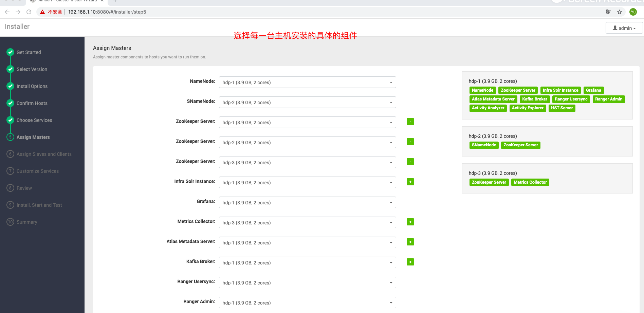Click the Assign Slaves and Clients step
644x313 pixels.
pyautogui.click(x=44, y=154)
